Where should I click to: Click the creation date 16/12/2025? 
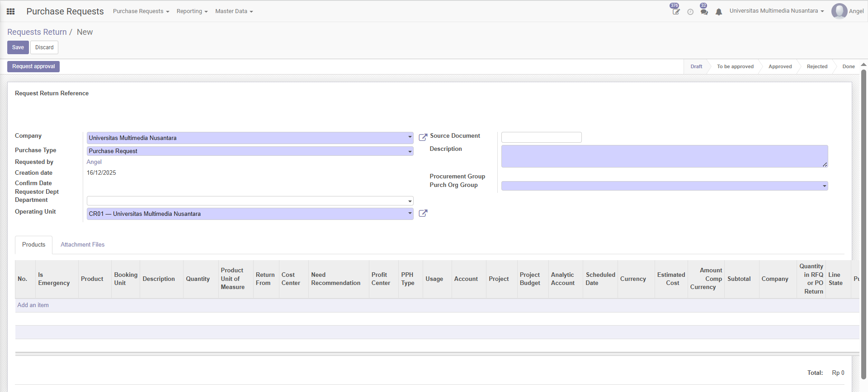[x=101, y=173]
